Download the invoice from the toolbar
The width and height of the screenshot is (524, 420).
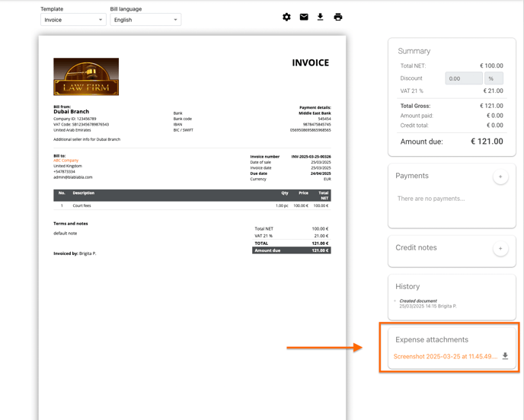point(320,17)
